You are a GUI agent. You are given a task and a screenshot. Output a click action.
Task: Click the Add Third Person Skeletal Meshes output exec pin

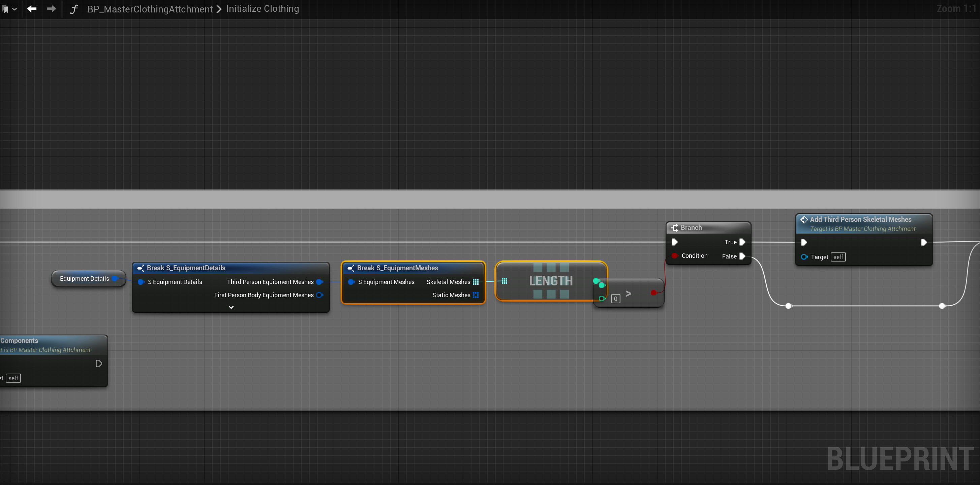click(923, 242)
